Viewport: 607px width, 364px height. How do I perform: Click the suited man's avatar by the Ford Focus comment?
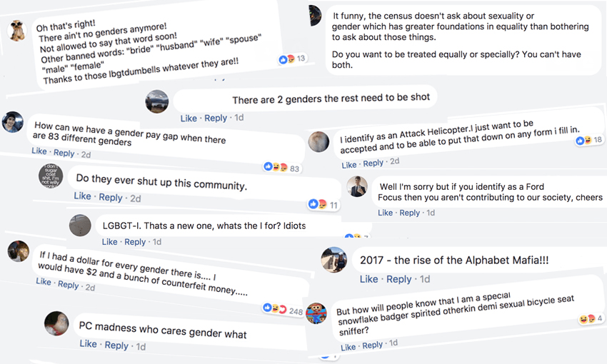pyautogui.click(x=357, y=187)
